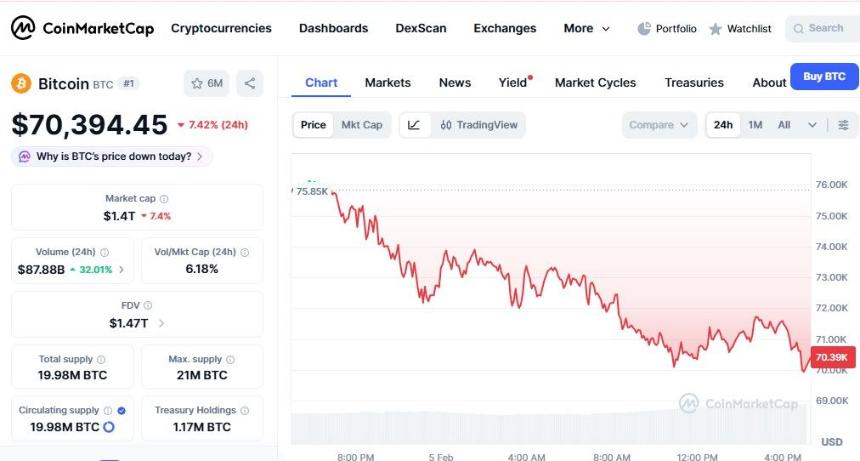Click the Bitcoin coin logo icon
The image size is (860, 461).
point(22,84)
